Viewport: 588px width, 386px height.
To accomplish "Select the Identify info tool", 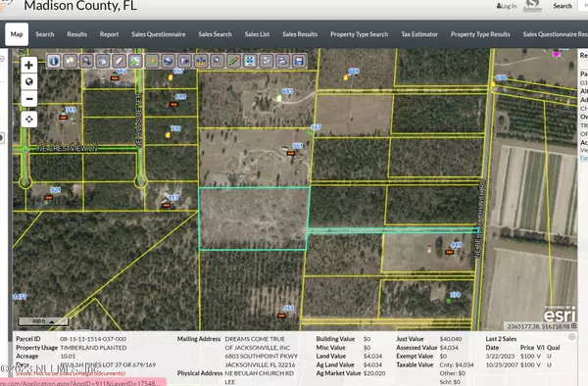I will click(54, 61).
